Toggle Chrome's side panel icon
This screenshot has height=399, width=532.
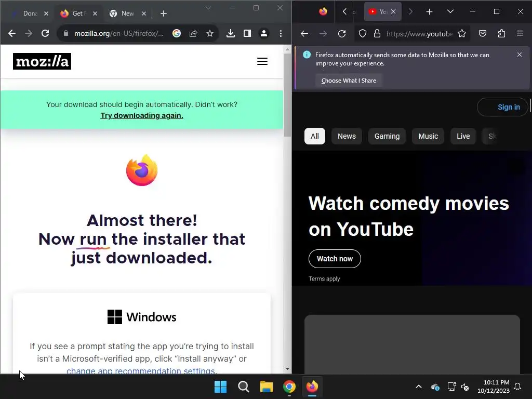pyautogui.click(x=247, y=33)
